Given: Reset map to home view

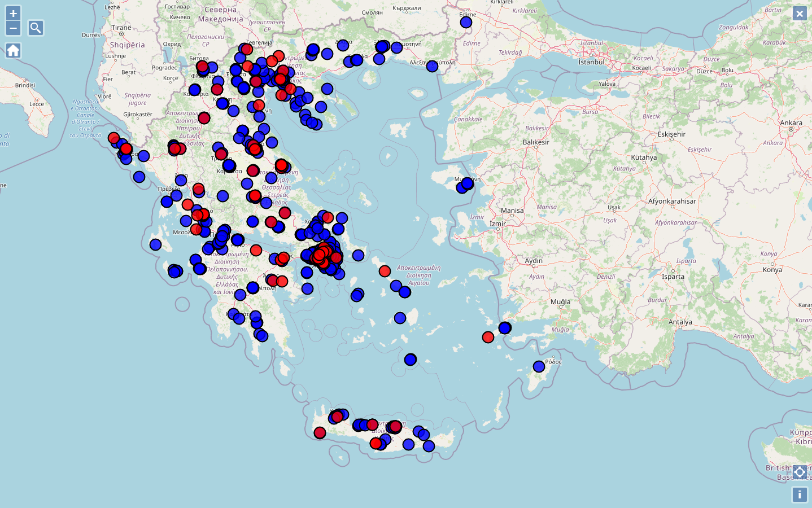Looking at the screenshot, I should pyautogui.click(x=13, y=51).
